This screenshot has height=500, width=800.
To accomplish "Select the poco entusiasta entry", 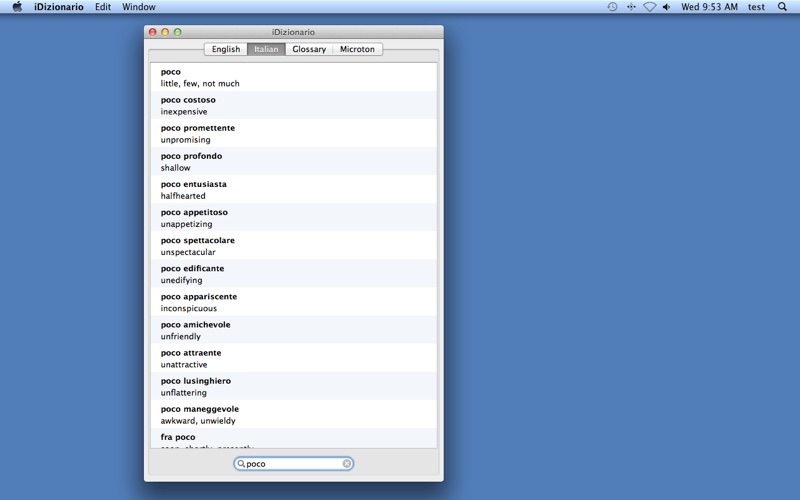I will tap(294, 189).
